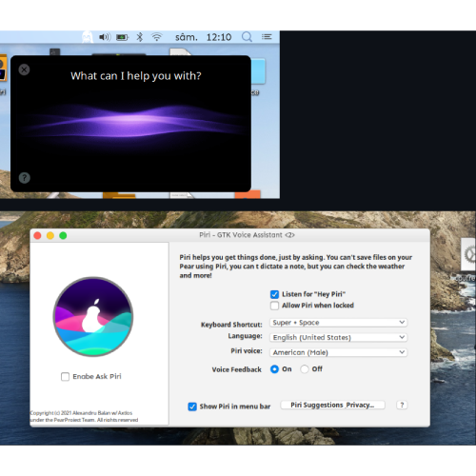Close the Piri settings window
The height and width of the screenshot is (476, 476).
(37, 235)
